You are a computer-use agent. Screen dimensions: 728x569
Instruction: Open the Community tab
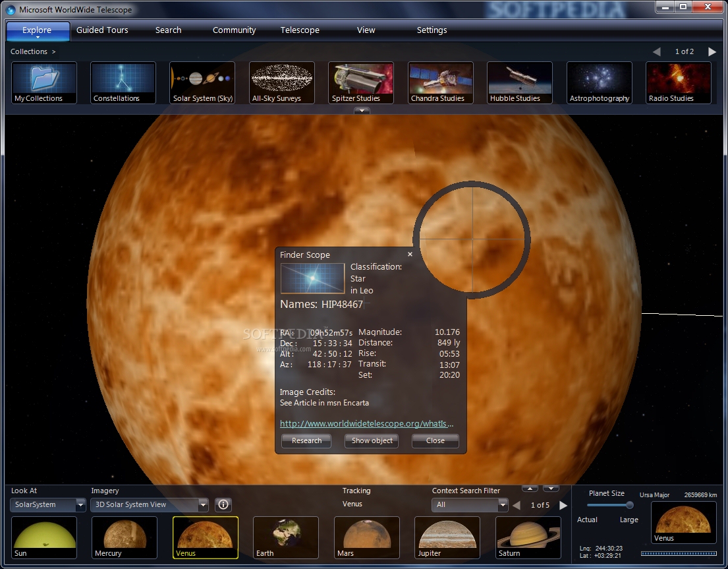tap(234, 30)
